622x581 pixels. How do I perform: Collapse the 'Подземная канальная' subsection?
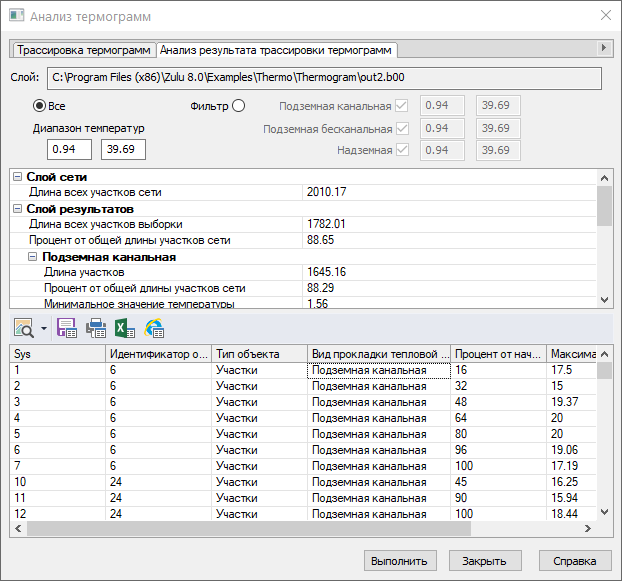(32, 256)
